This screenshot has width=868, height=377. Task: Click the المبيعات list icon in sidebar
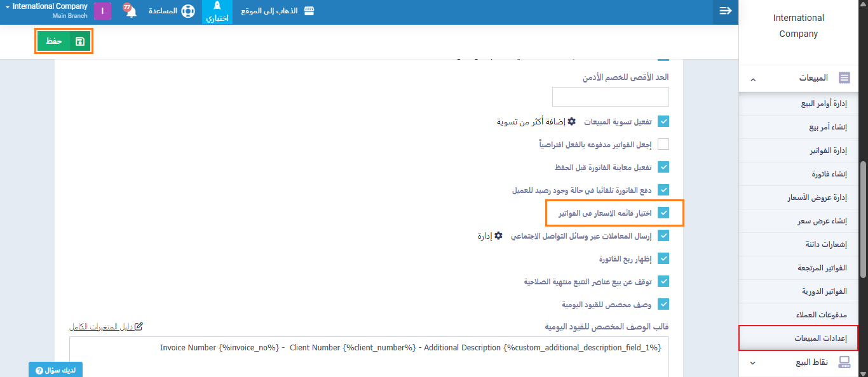click(x=844, y=78)
